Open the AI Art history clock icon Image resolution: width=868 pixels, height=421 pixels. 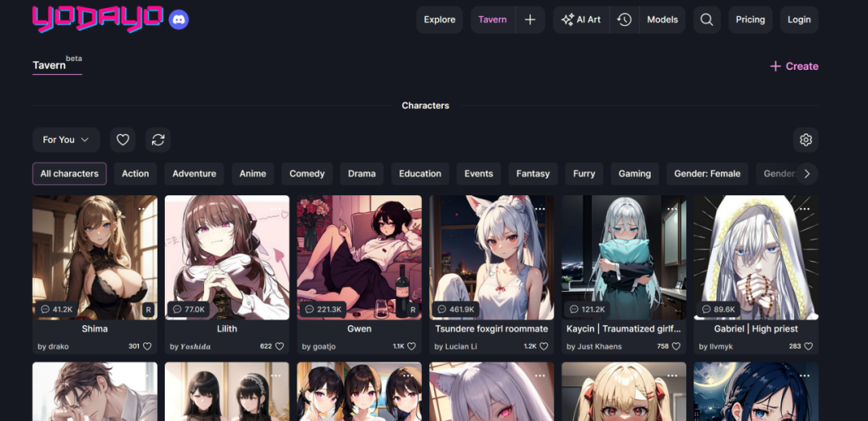pyautogui.click(x=624, y=20)
